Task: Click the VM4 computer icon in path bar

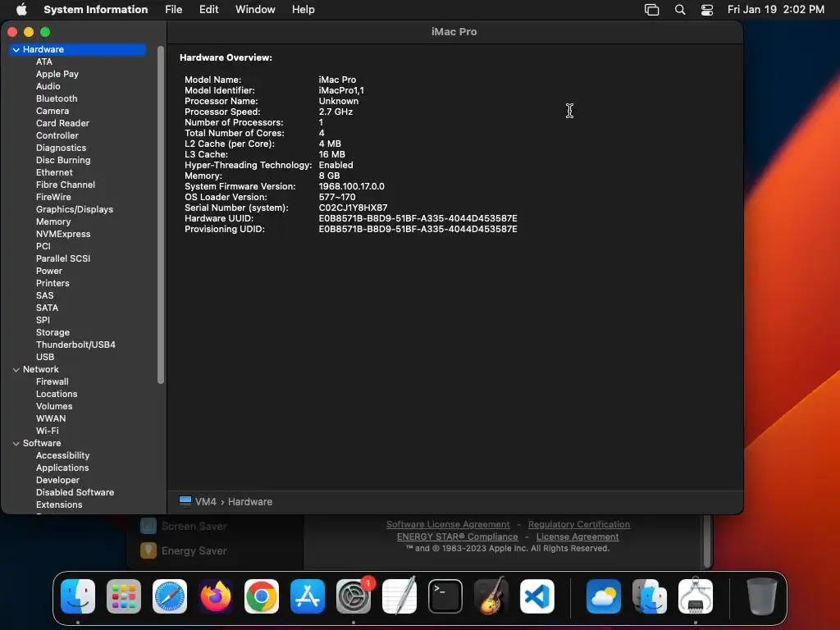Action: 185,501
